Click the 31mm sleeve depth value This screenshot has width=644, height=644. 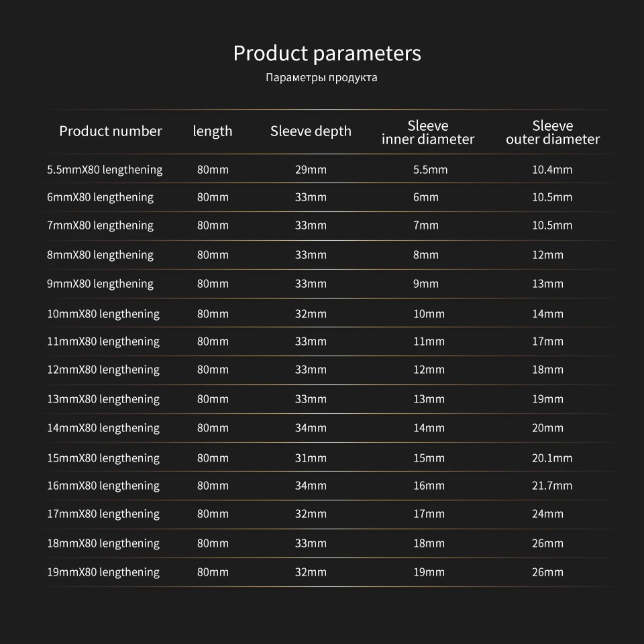click(311, 458)
